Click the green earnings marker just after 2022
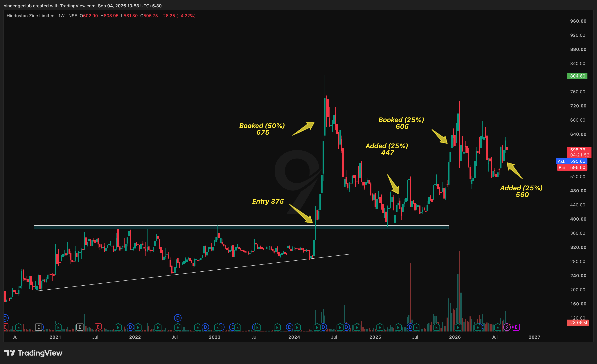This screenshot has width=597, height=364. pos(138,327)
